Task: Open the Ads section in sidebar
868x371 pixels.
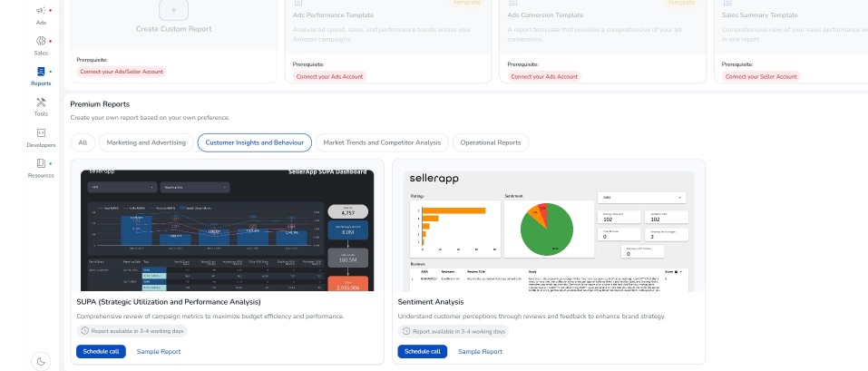Action: tap(41, 15)
